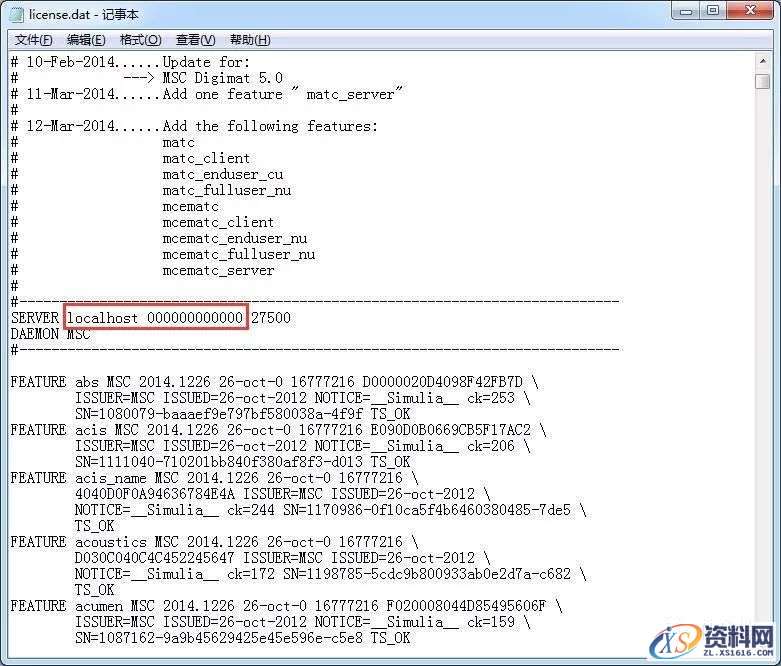Click the key '4040D0F0A94636784E4A'
This screenshot has width=781, height=666.
point(154,494)
